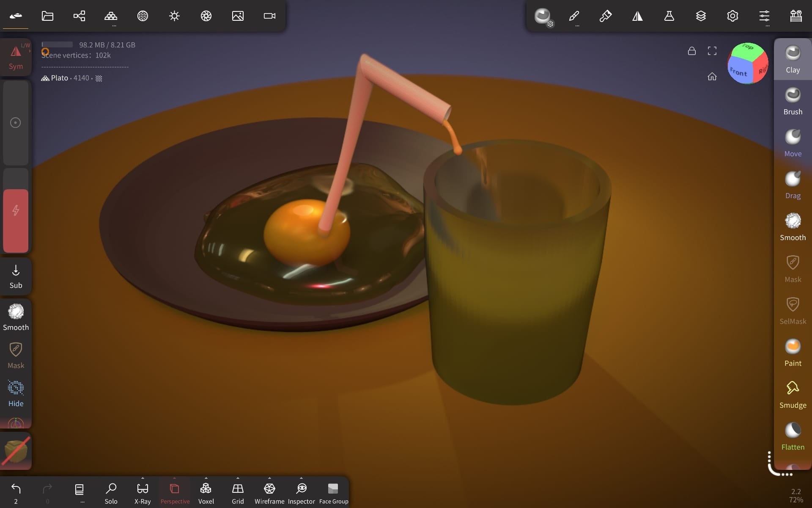Open the Scene hierarchy menu
Viewport: 812px width, 508px height.
[x=79, y=16]
